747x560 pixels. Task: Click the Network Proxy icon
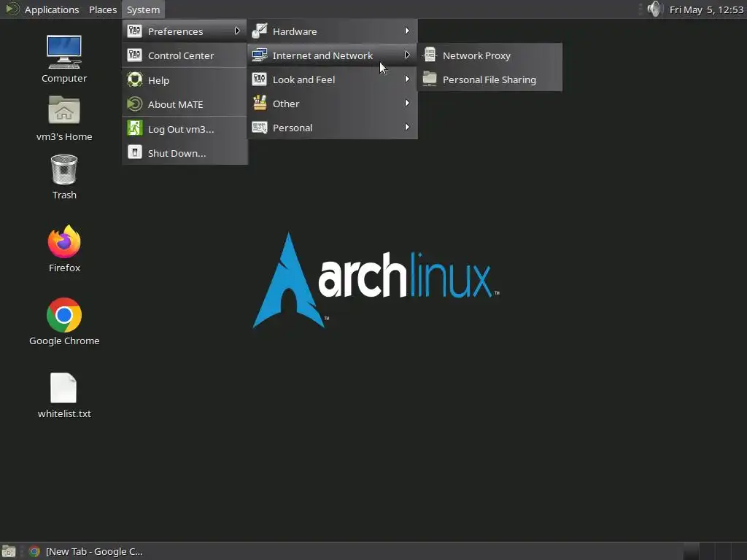pyautogui.click(x=430, y=55)
